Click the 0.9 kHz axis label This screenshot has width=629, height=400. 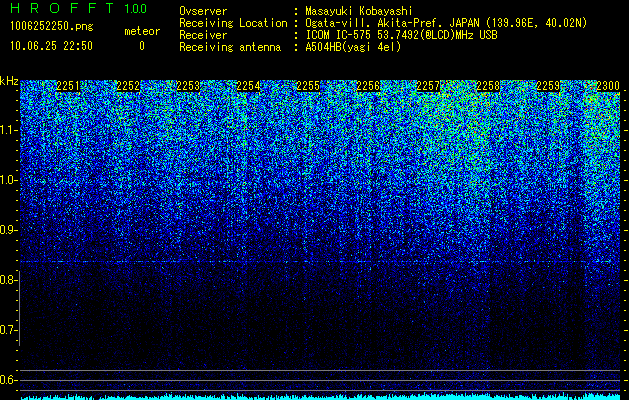click(7, 230)
